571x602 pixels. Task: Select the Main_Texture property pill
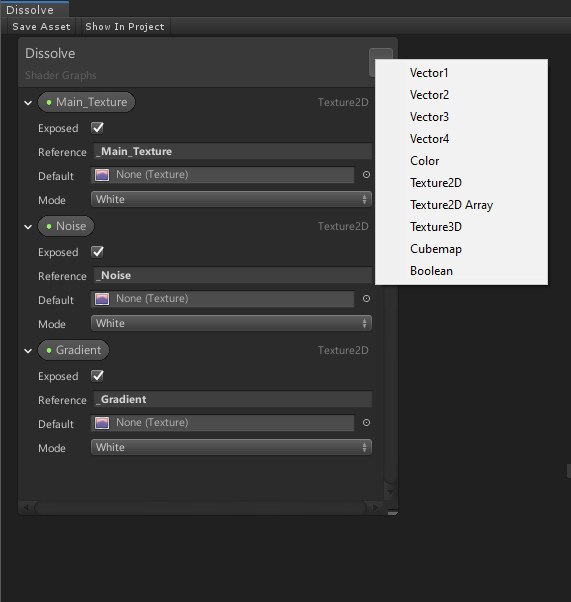[86, 102]
